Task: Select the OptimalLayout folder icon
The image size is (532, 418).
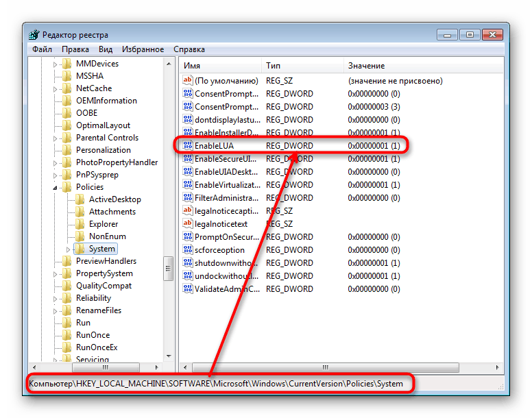Action: 67,125
